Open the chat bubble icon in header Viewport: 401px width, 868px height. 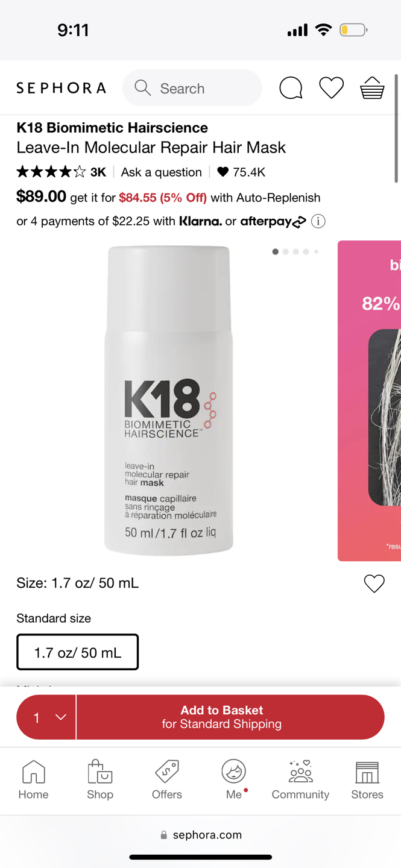(291, 88)
